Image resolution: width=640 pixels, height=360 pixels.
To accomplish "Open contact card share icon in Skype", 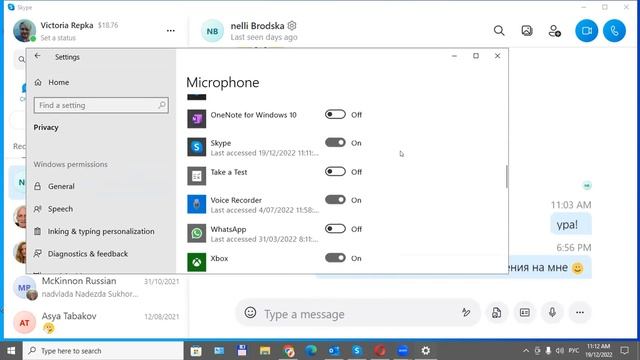I will point(524,313).
